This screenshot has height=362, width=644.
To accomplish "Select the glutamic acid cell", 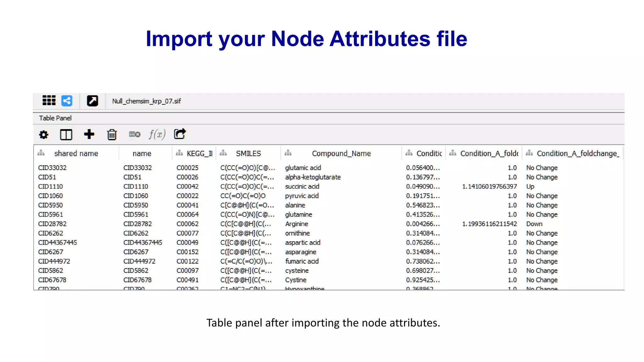I will coord(303,168).
